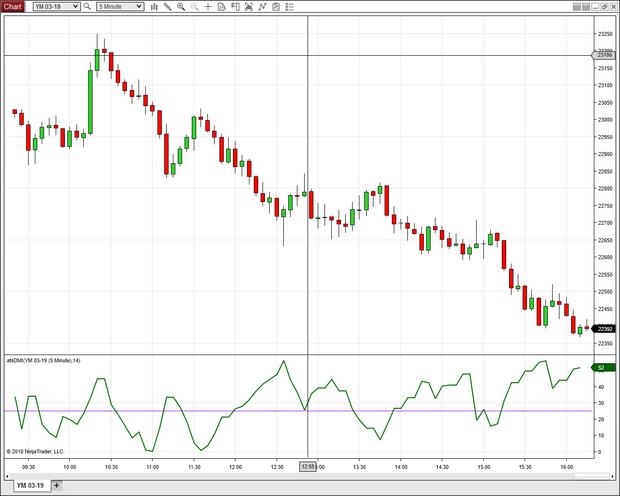Viewport: 620px width, 496px height.
Task: Click the instrument search magnifier icon
Action: click(x=87, y=6)
